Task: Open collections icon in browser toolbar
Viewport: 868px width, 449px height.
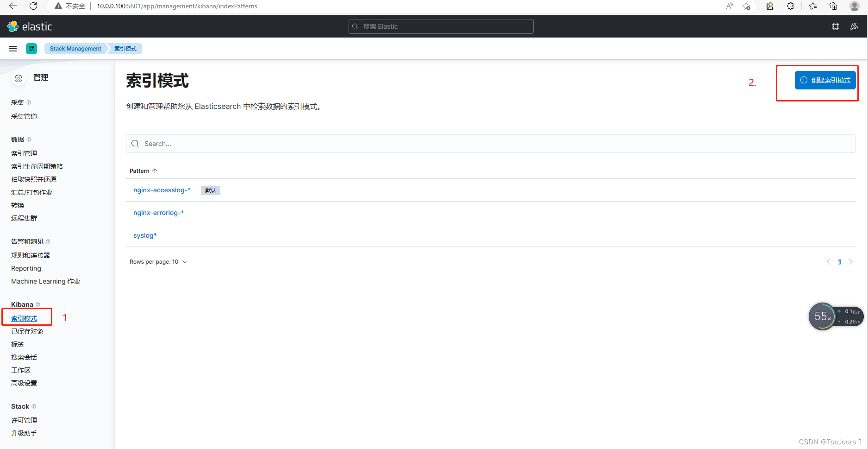Action: [833, 6]
